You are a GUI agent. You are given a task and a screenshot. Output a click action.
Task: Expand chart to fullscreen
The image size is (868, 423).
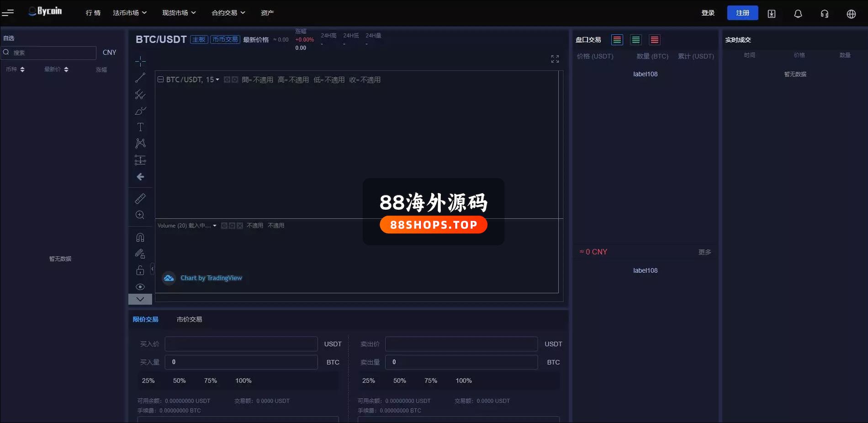click(x=555, y=59)
